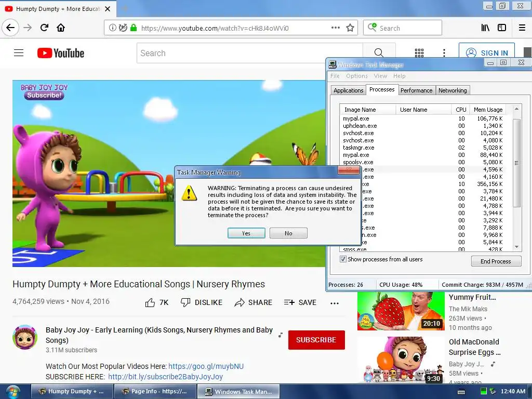Switch to the Applications tab

(x=349, y=90)
